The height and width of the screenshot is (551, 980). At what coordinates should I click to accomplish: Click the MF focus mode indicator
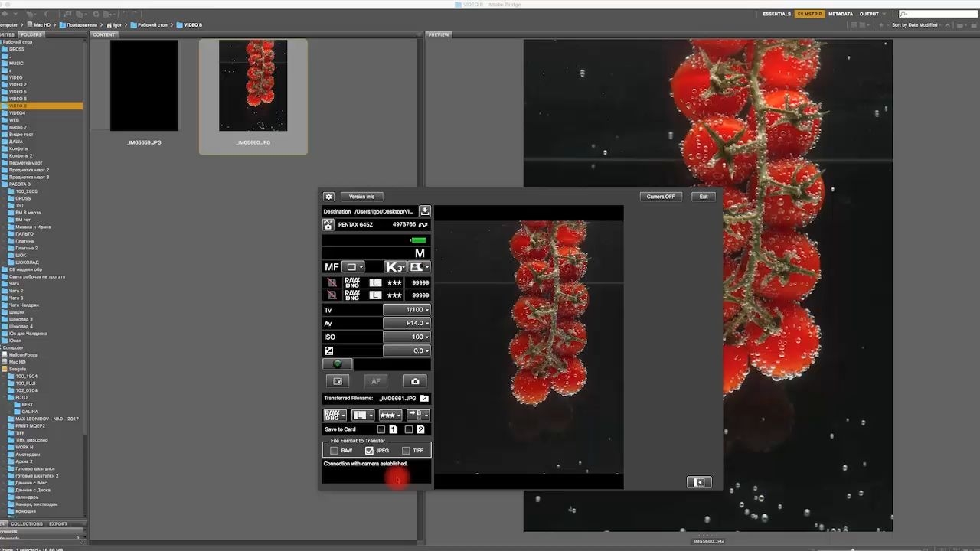coord(332,267)
